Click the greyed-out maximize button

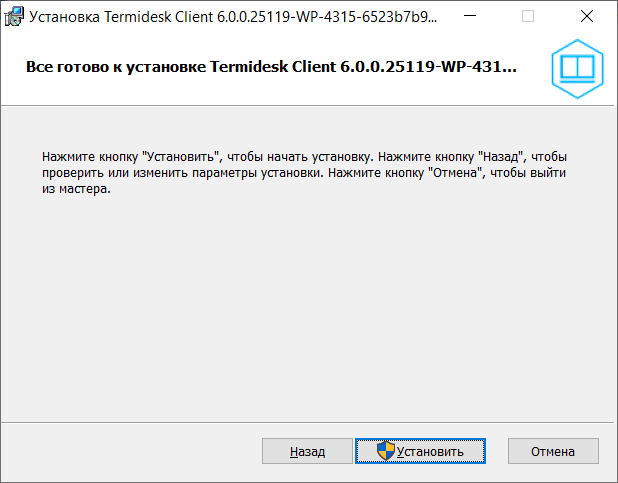tap(528, 16)
